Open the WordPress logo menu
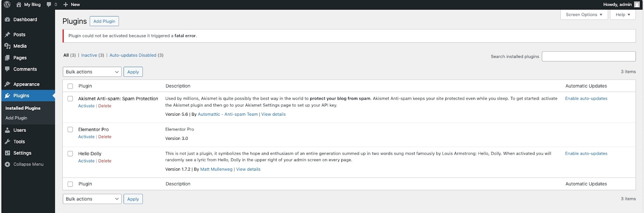 coord(7,4)
